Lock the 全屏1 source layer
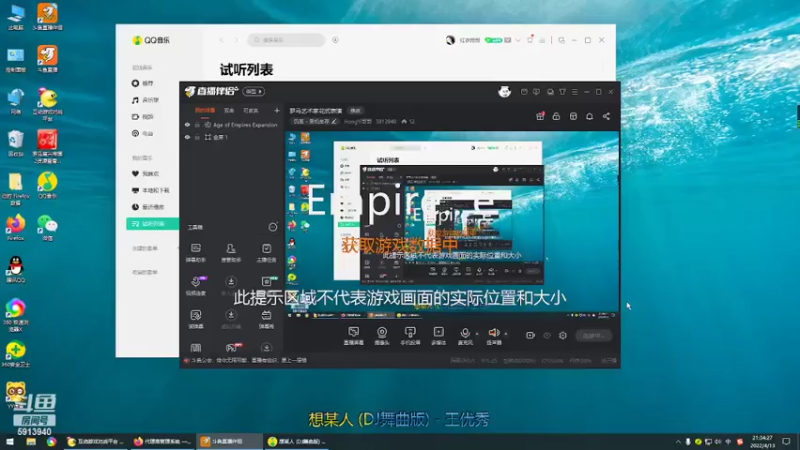The height and width of the screenshot is (450, 800). [197, 137]
